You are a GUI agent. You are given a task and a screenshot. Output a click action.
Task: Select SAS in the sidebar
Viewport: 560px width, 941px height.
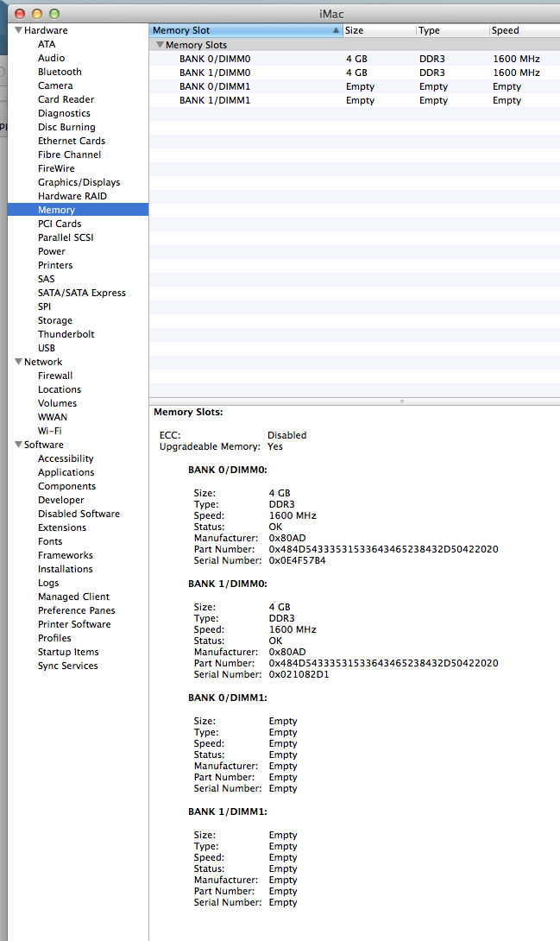point(47,279)
